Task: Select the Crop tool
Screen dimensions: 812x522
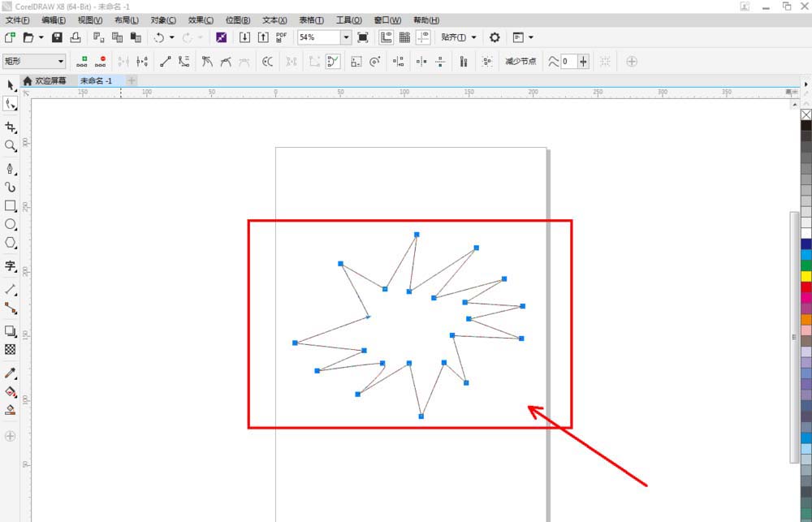Action: (11, 127)
